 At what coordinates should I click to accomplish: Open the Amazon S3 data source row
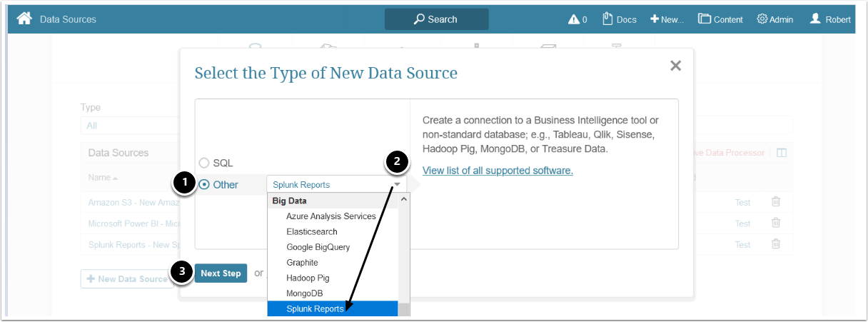click(x=133, y=202)
